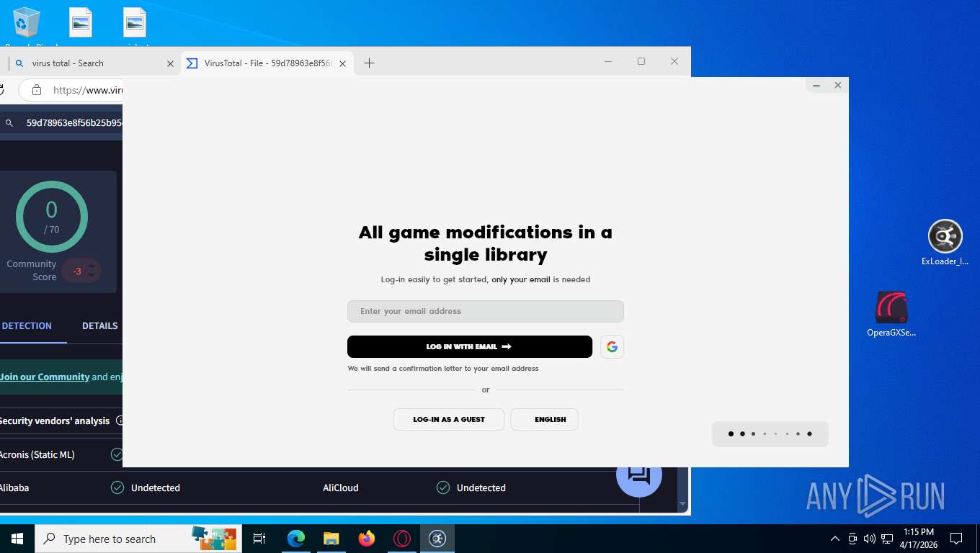Show hidden system tray icons

click(x=835, y=539)
